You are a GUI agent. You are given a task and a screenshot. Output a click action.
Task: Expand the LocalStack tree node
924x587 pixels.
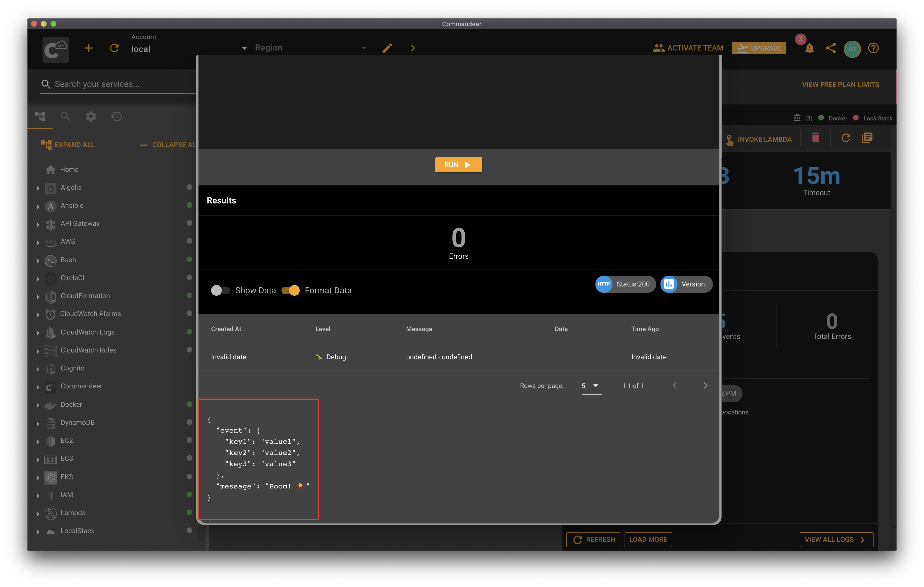pyautogui.click(x=38, y=532)
